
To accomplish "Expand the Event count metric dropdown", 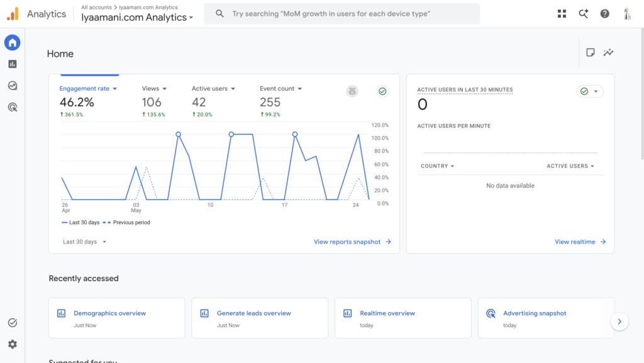I will (x=280, y=89).
